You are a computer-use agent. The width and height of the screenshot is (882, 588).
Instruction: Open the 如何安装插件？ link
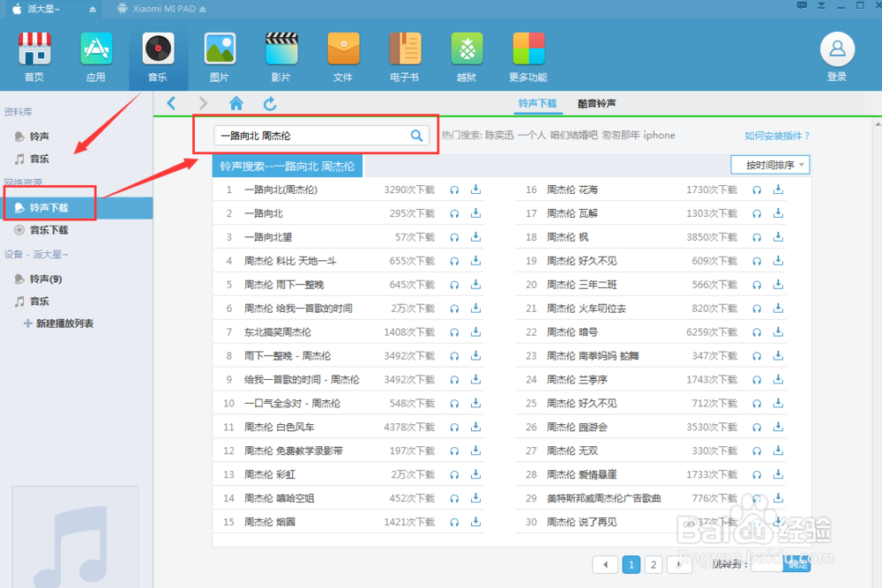tap(777, 136)
